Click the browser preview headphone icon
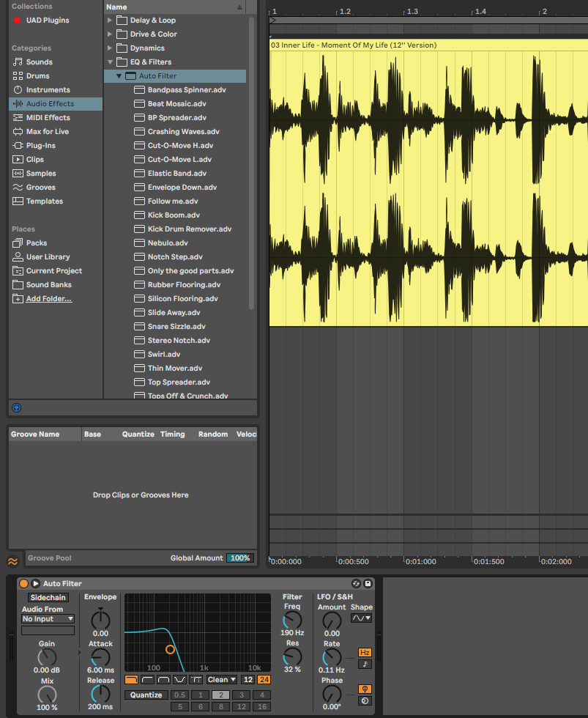The height and width of the screenshot is (718, 588). (16, 407)
